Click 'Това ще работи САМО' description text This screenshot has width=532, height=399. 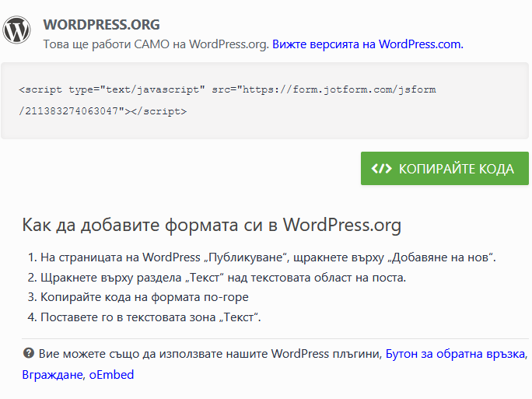point(156,44)
